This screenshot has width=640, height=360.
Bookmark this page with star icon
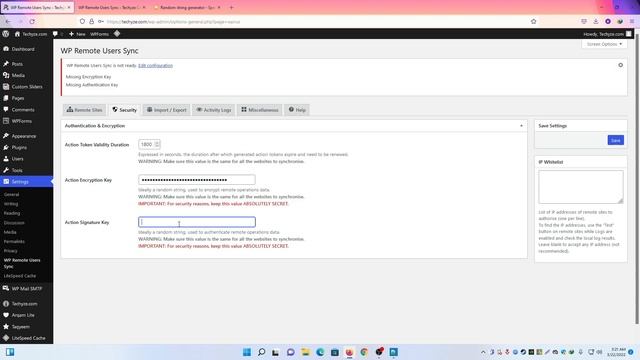[533, 22]
